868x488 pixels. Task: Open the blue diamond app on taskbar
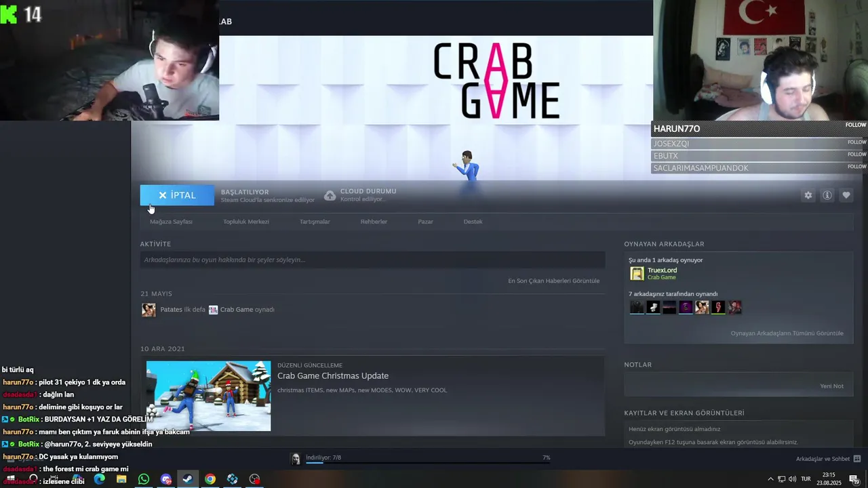pos(233,479)
